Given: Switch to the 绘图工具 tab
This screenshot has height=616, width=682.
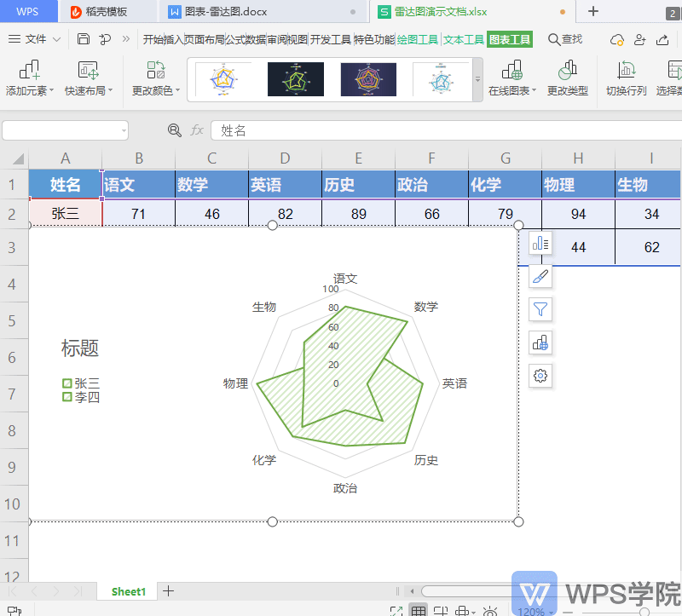Looking at the screenshot, I should click(418, 39).
